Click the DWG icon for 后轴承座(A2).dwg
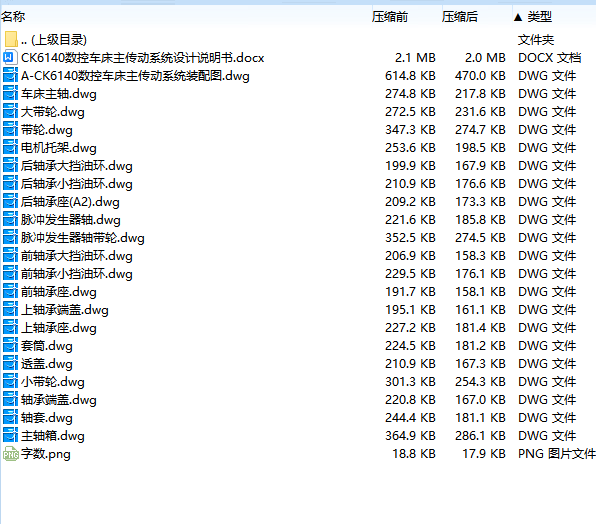The width and height of the screenshot is (596, 524). pos(10,202)
